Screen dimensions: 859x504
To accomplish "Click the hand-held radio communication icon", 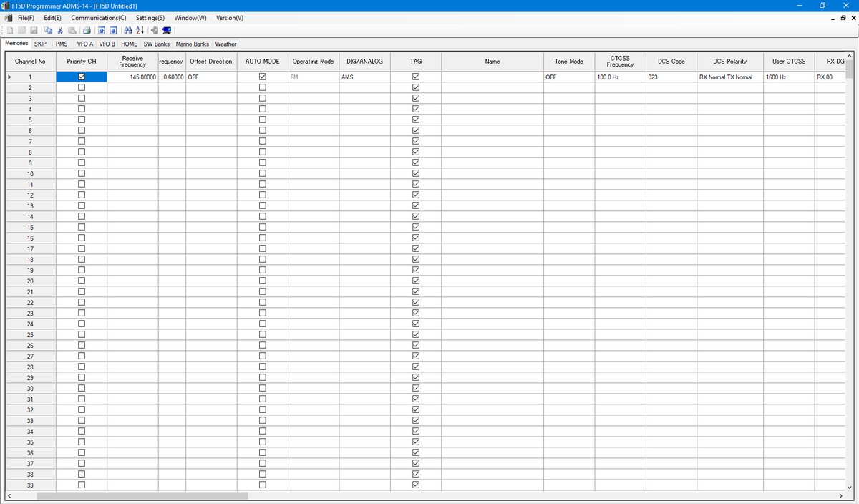I will tap(155, 30).
